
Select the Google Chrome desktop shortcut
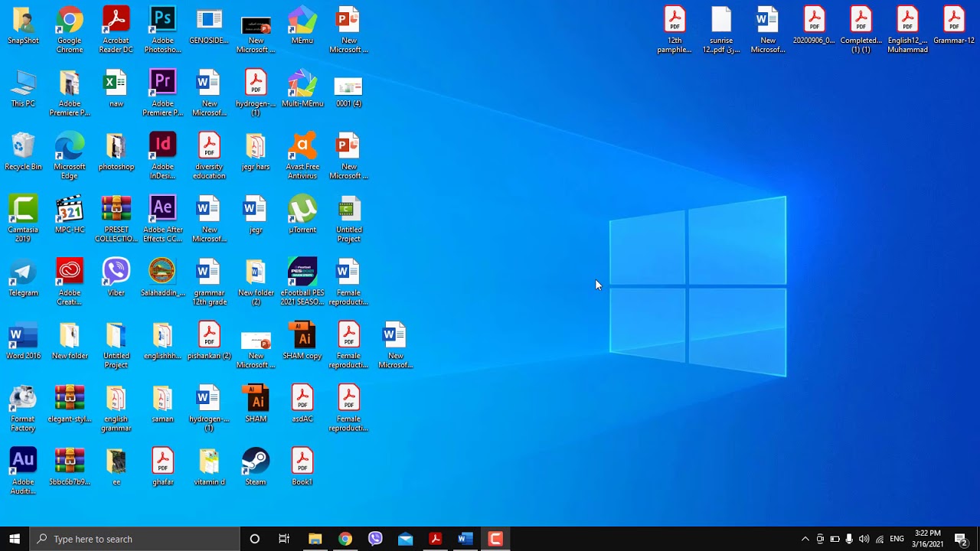70,30
